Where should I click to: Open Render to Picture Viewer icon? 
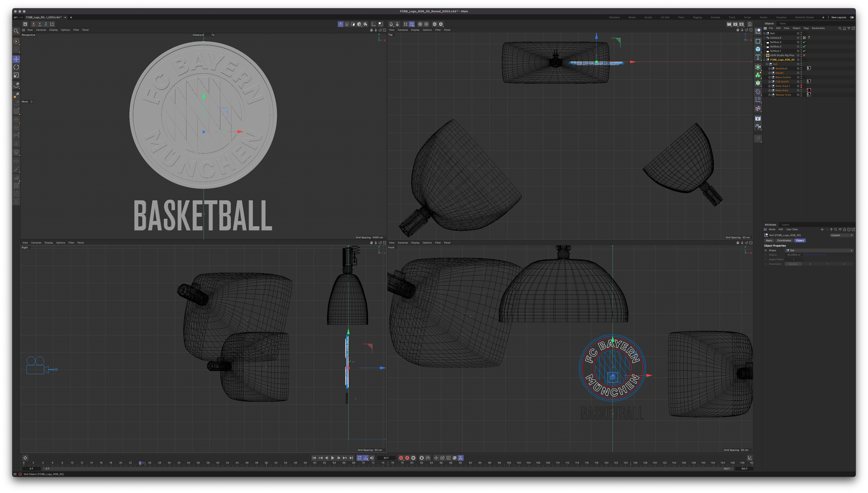[x=735, y=24]
